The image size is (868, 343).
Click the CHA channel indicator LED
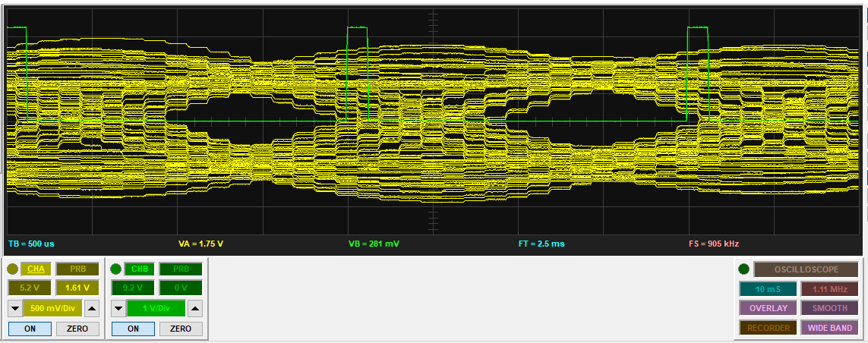13,269
